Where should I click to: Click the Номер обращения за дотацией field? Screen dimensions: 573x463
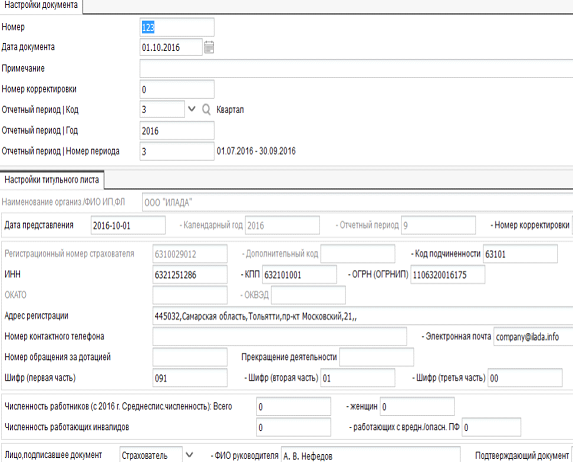pyautogui.click(x=190, y=357)
